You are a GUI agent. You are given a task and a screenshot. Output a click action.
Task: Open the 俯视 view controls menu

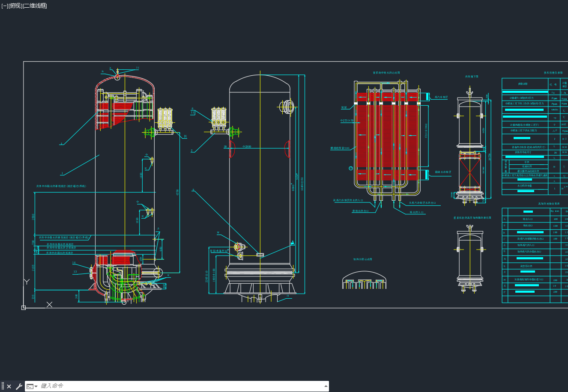click(15, 6)
